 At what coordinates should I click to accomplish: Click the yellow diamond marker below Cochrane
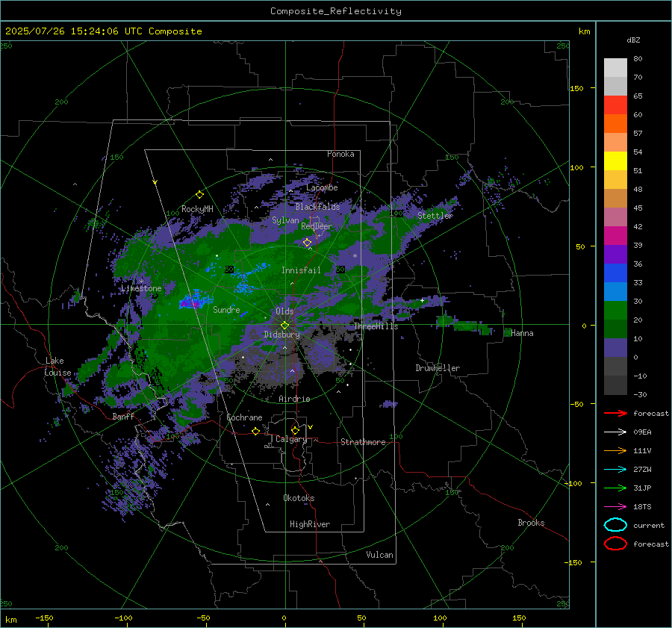pos(255,431)
